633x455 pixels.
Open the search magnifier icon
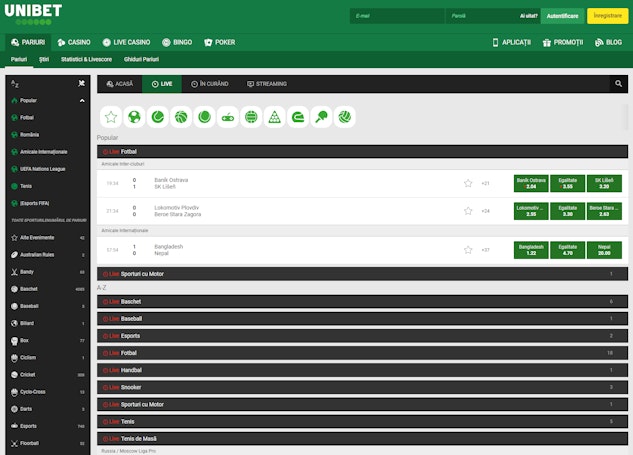[618, 84]
